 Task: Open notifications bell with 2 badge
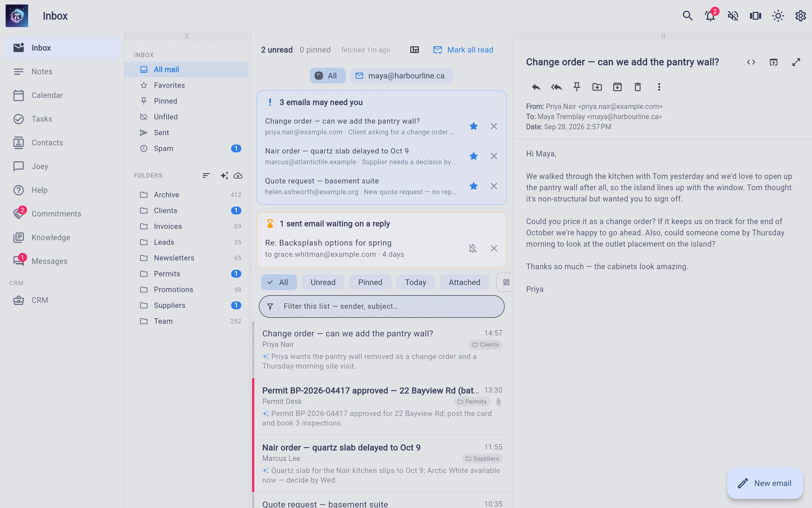pyautogui.click(x=710, y=16)
